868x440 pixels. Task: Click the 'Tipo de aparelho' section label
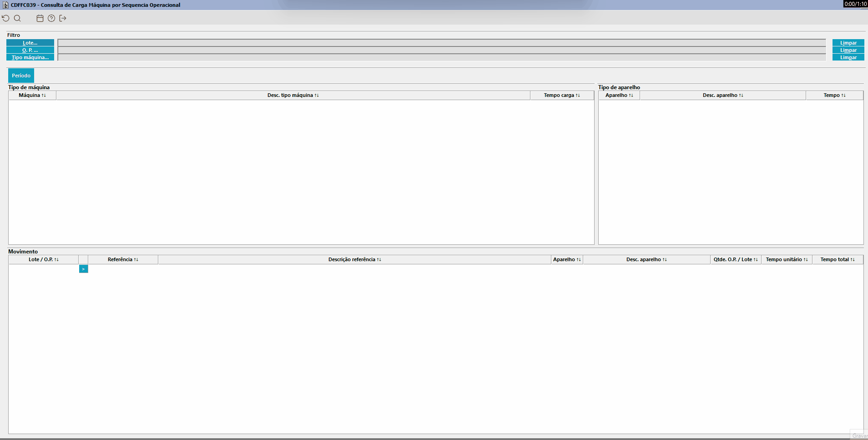tap(619, 87)
